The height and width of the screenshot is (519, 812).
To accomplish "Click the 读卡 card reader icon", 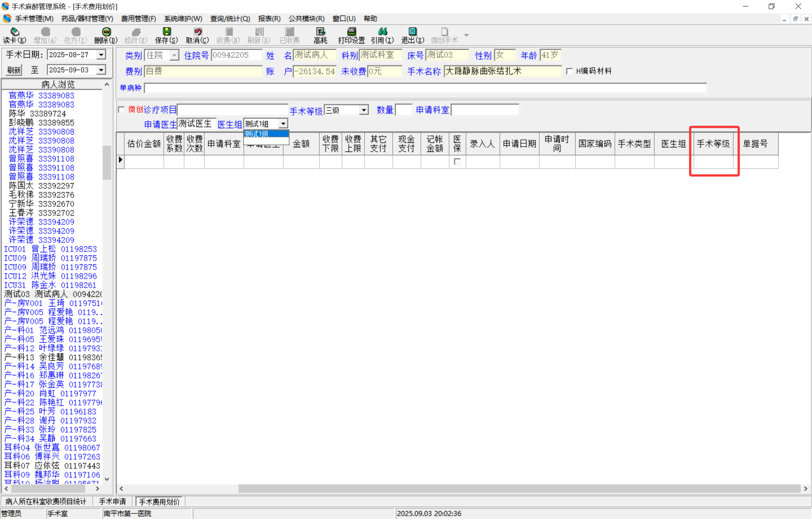I will click(x=15, y=32).
